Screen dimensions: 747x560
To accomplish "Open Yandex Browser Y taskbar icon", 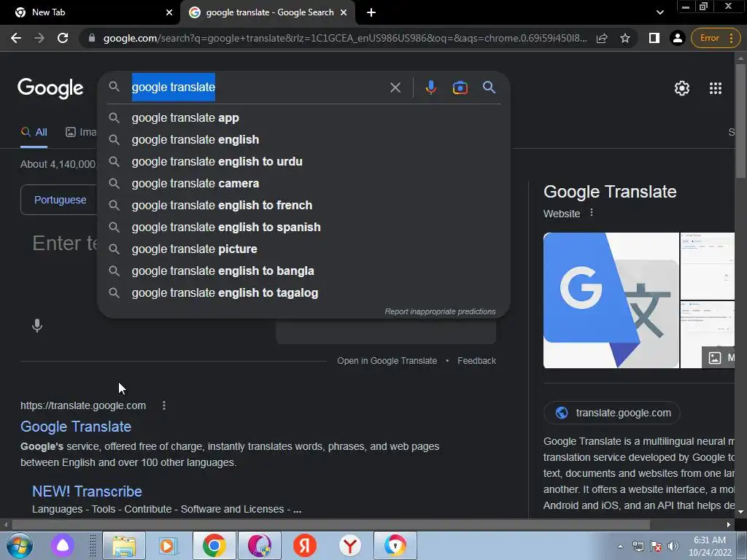I will click(349, 545).
